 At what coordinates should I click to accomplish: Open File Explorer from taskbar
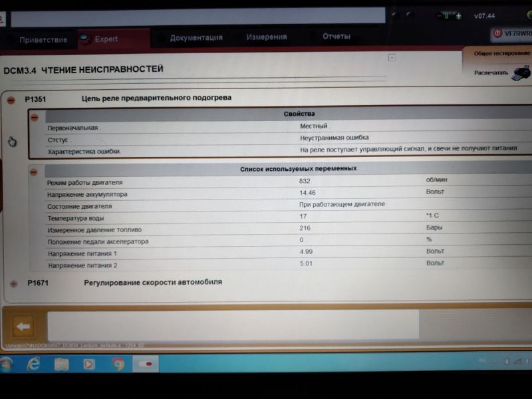pyautogui.click(x=62, y=364)
